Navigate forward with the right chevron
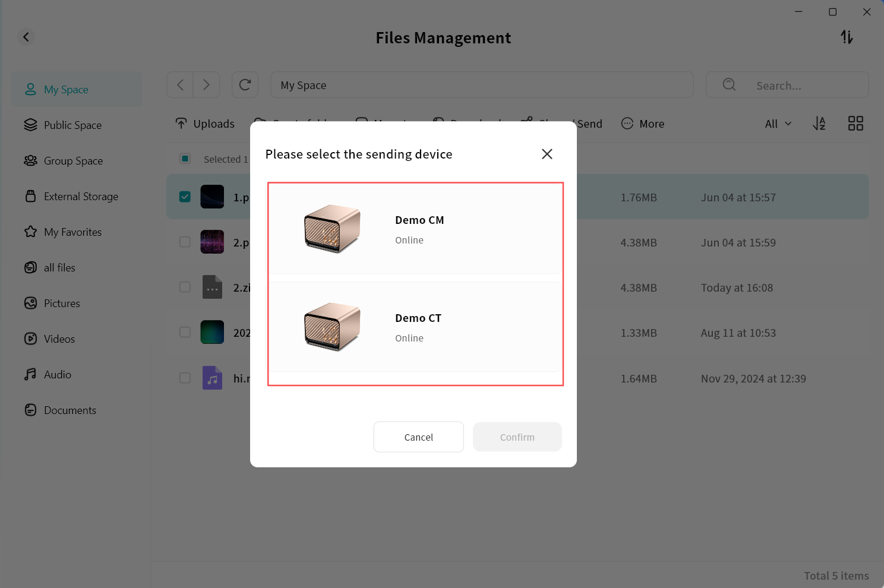Image resolution: width=884 pixels, height=588 pixels. [206, 85]
